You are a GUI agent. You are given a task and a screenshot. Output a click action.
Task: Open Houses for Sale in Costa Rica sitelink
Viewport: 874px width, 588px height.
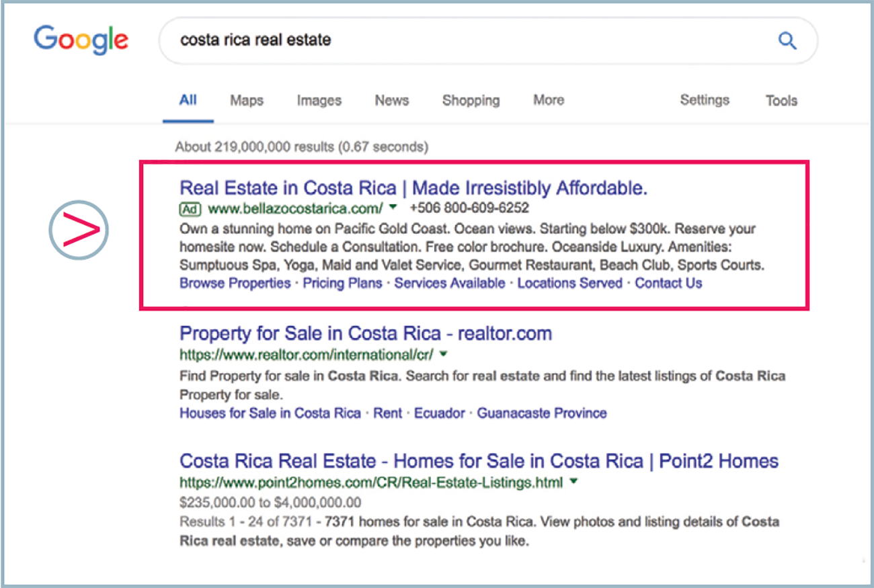[270, 413]
